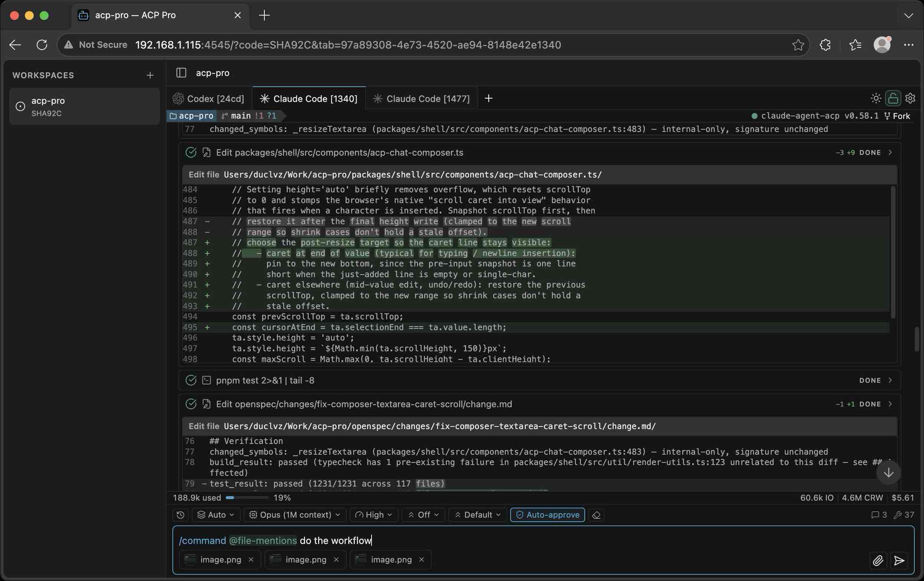Click the context usage progress bar
The height and width of the screenshot is (581, 924).
(x=247, y=498)
